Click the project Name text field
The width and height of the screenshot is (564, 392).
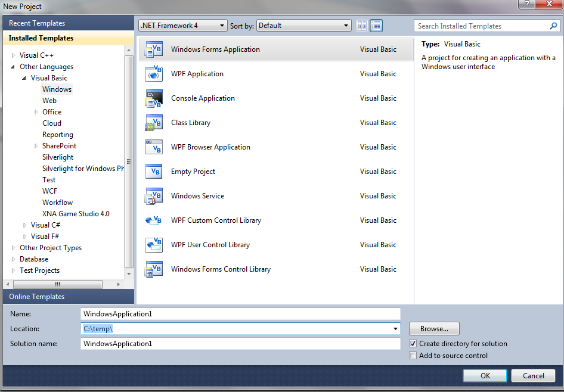(x=240, y=314)
